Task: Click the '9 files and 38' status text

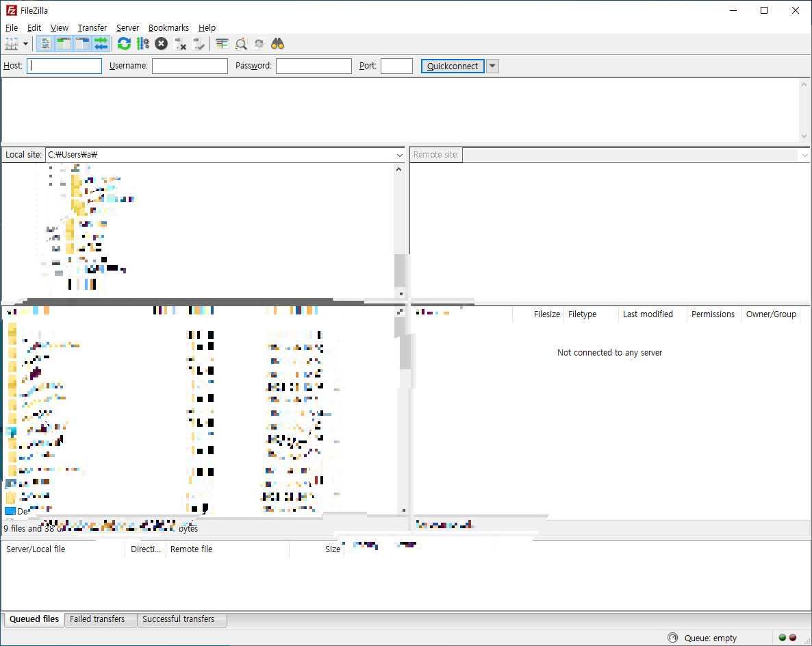Action: (29, 528)
